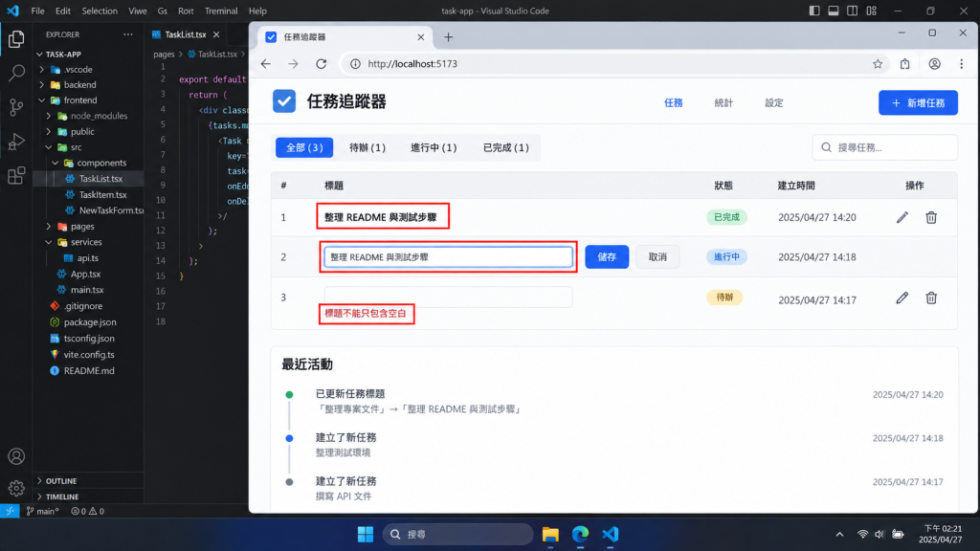Open browser extensions icon
Viewport: 980px width, 551px height.
(905, 64)
